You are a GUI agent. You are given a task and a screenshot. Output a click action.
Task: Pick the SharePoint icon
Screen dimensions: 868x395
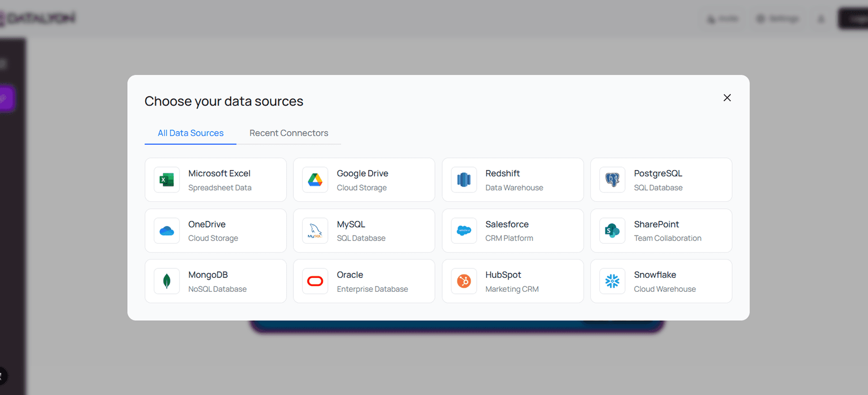pyautogui.click(x=612, y=231)
